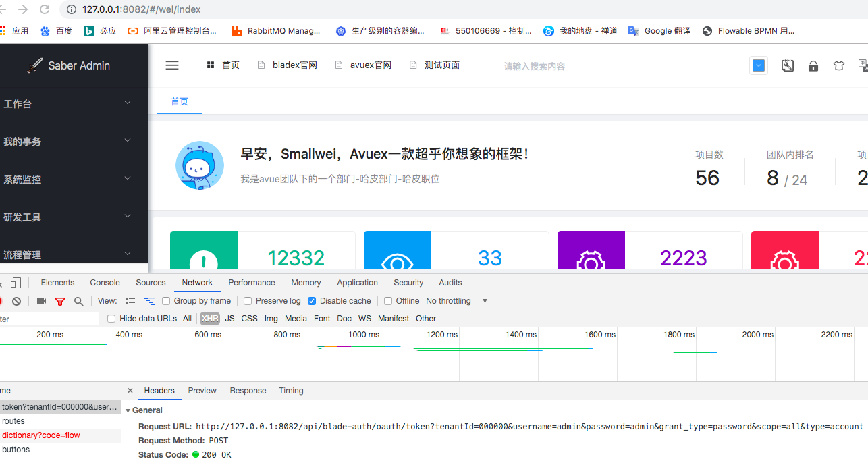Open network search magnifier icon
The image size is (868, 463).
point(78,301)
